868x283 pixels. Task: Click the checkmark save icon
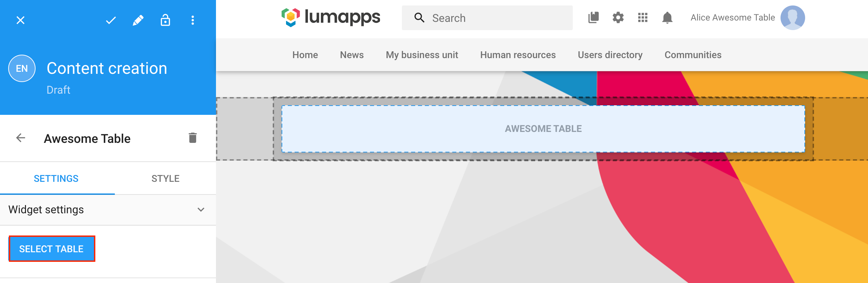[x=111, y=21]
